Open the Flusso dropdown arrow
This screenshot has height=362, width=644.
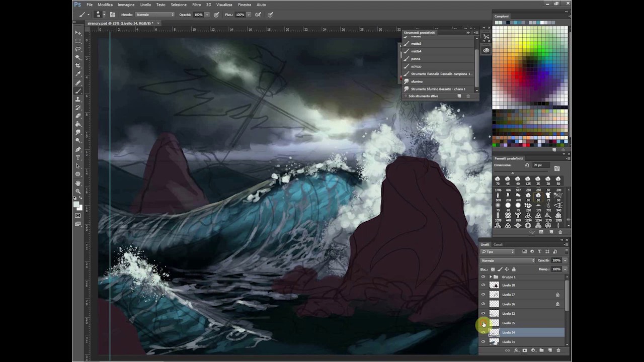249,15
